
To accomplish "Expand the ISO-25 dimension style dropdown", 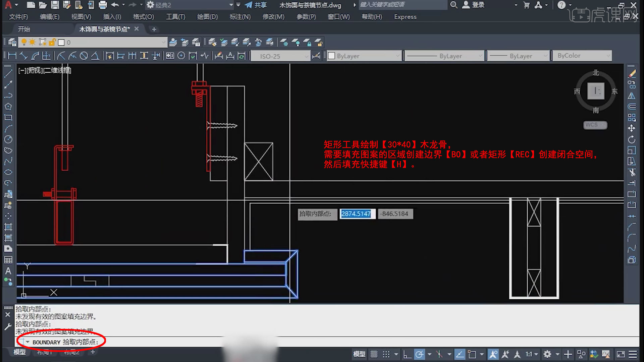I will 306,56.
